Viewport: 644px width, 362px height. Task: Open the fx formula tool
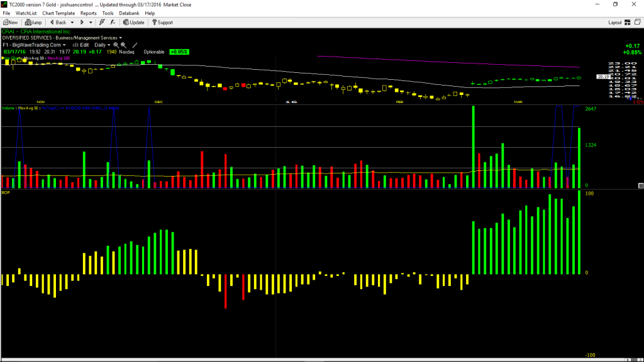(x=113, y=23)
